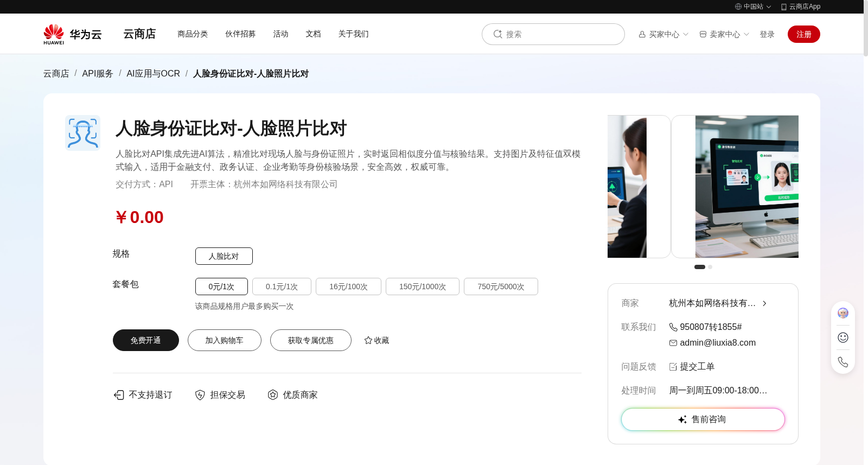Select the 16元/100次 package

point(348,286)
